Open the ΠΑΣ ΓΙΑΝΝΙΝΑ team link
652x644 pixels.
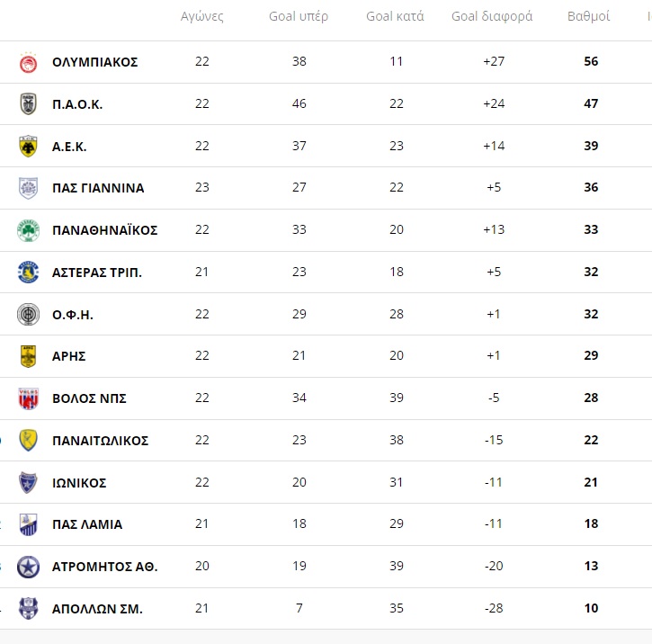pyautogui.click(x=98, y=188)
